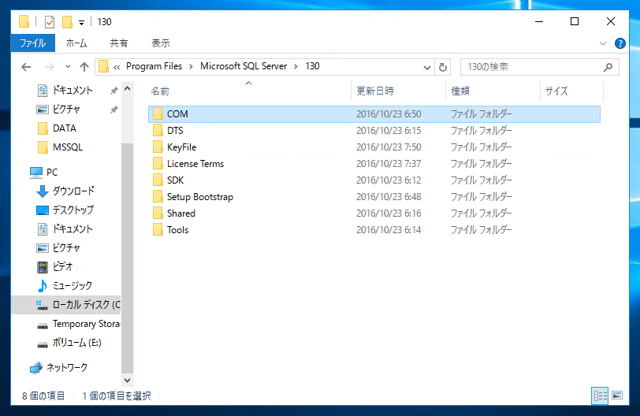Go back with the Back arrow
Viewport: 640px width, 416px height.
coord(26,67)
